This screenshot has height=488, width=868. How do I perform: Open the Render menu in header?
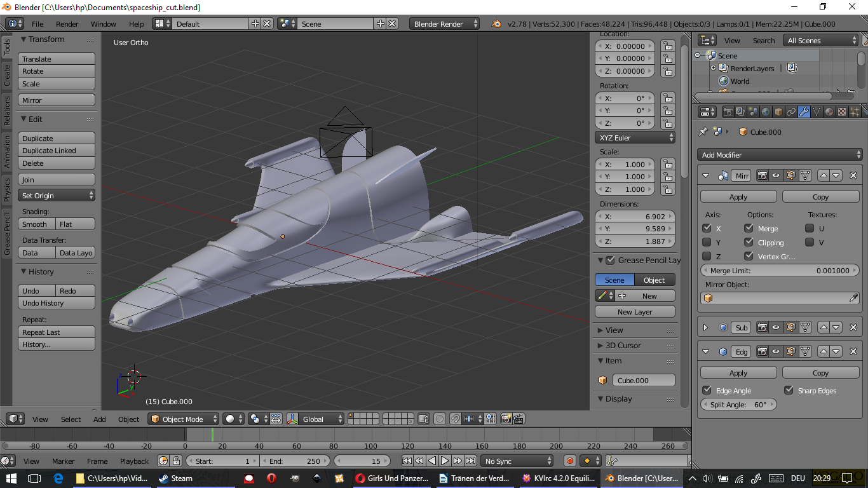tap(67, 24)
